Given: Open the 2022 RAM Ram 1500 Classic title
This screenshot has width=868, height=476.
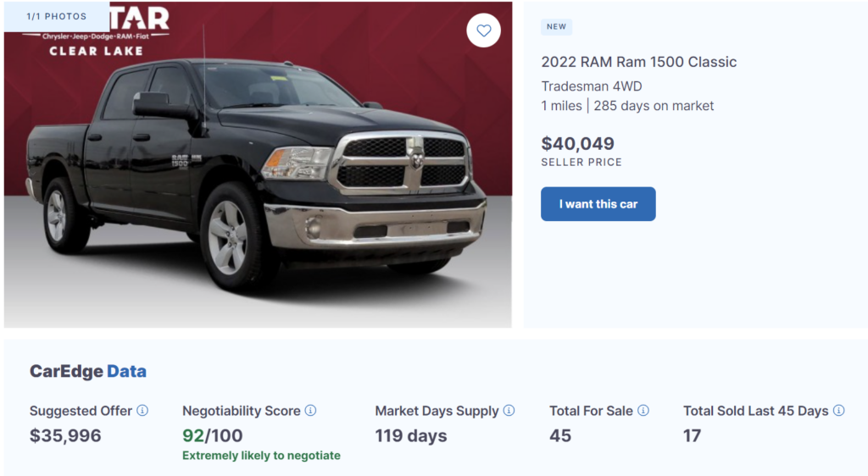Looking at the screenshot, I should coord(639,62).
